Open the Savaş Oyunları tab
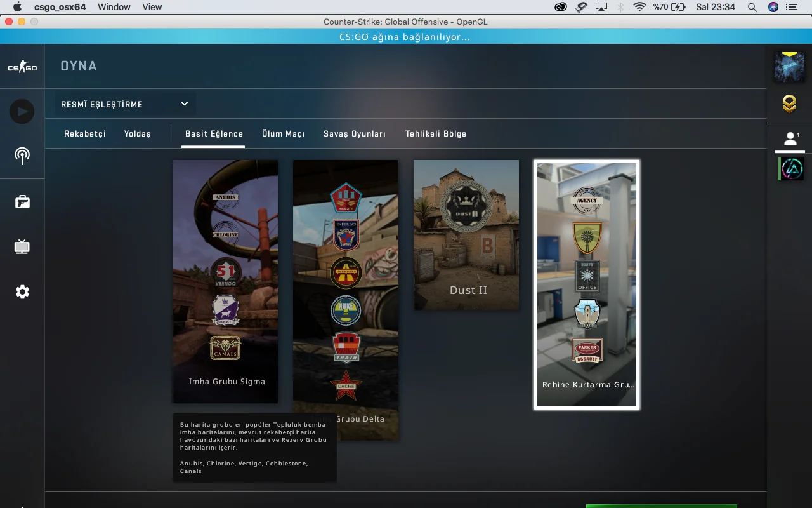This screenshot has height=508, width=812. 355,134
